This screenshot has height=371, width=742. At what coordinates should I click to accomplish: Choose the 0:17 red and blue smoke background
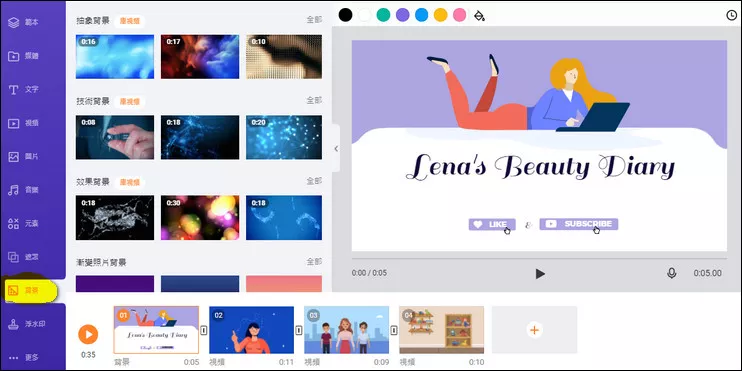tap(200, 56)
